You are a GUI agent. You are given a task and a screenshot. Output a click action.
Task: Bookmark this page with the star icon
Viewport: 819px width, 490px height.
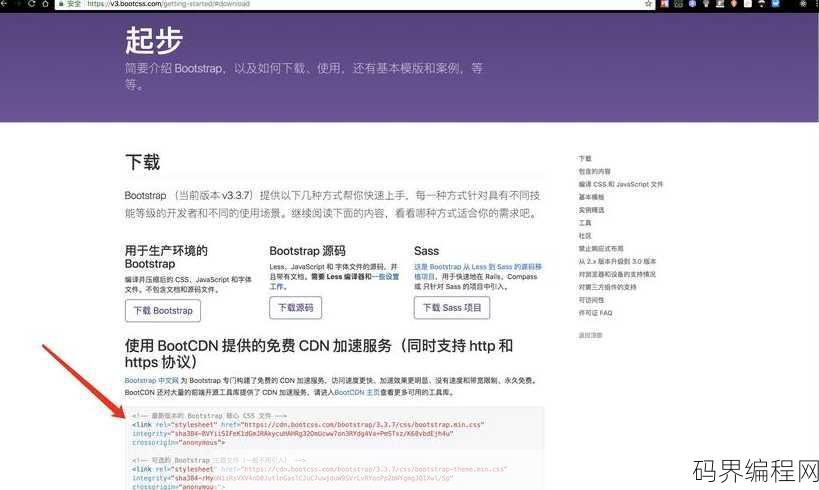(648, 4)
